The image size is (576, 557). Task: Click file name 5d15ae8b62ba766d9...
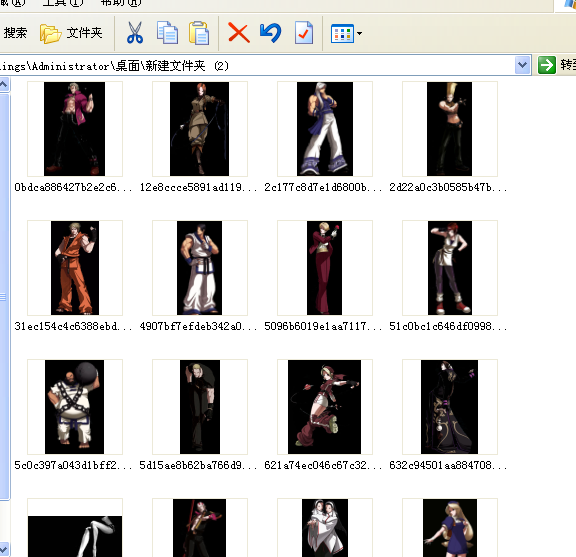pyautogui.click(x=198, y=466)
